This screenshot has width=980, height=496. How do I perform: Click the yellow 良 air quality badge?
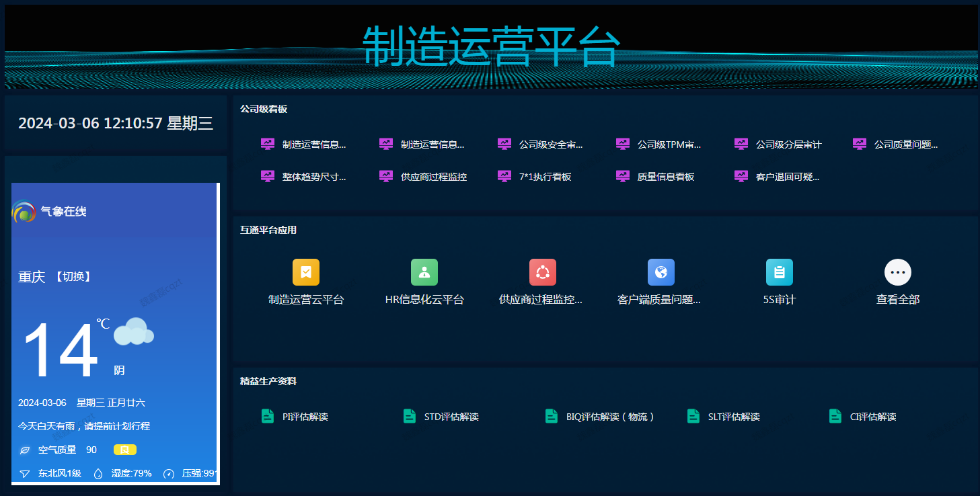(124, 450)
